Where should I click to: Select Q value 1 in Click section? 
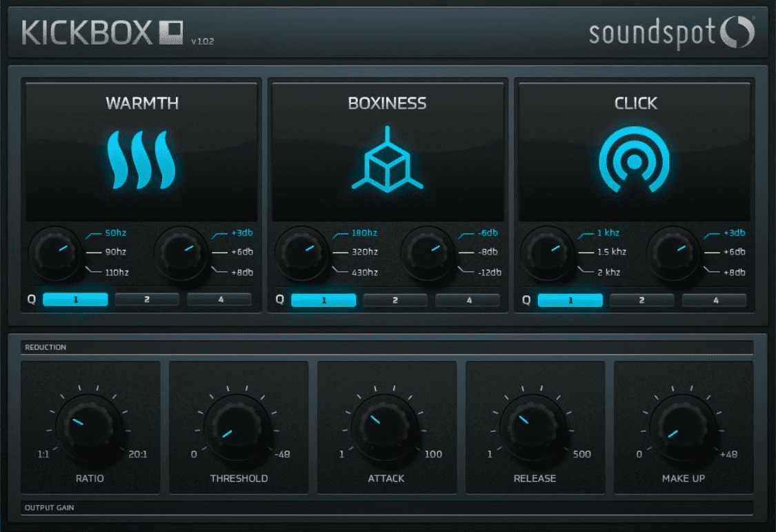click(570, 300)
